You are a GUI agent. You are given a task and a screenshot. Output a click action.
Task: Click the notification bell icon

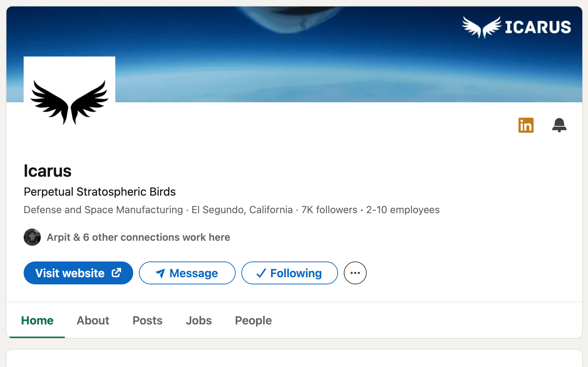click(559, 125)
